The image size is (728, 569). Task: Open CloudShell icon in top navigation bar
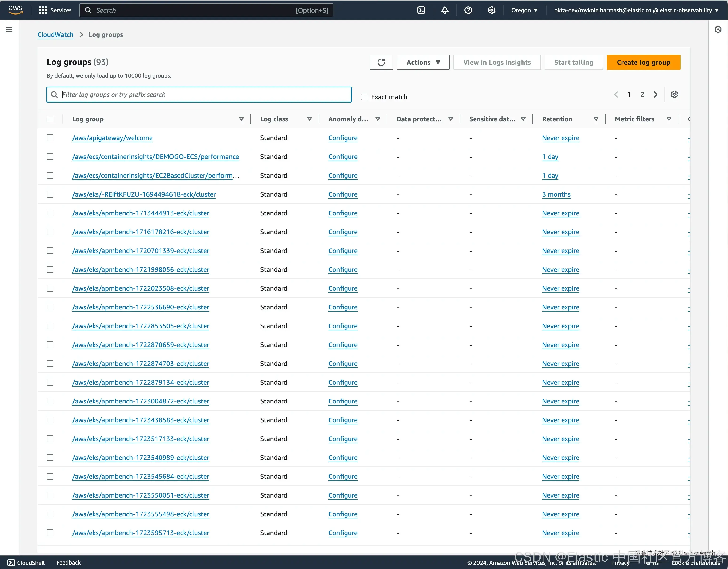click(x=421, y=10)
